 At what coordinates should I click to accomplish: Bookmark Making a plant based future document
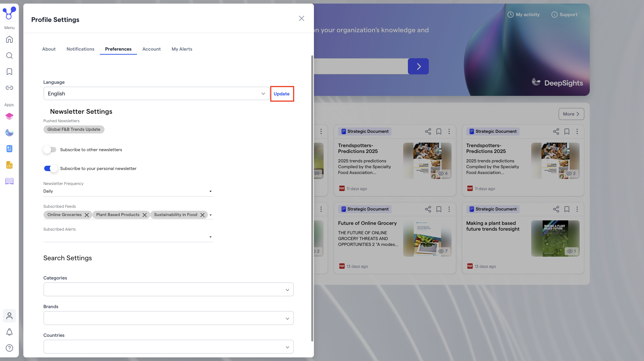[x=567, y=209]
